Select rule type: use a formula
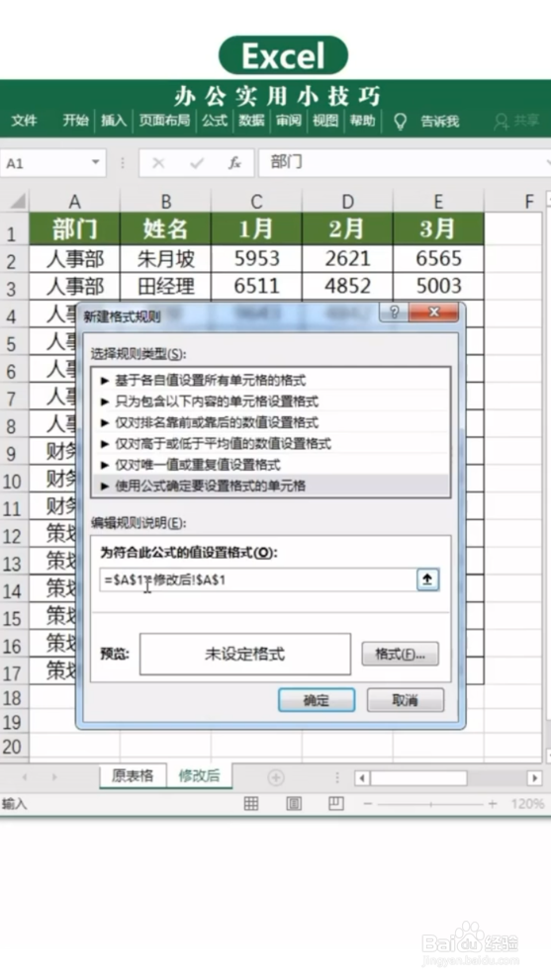This screenshot has width=551, height=980. pyautogui.click(x=270, y=486)
